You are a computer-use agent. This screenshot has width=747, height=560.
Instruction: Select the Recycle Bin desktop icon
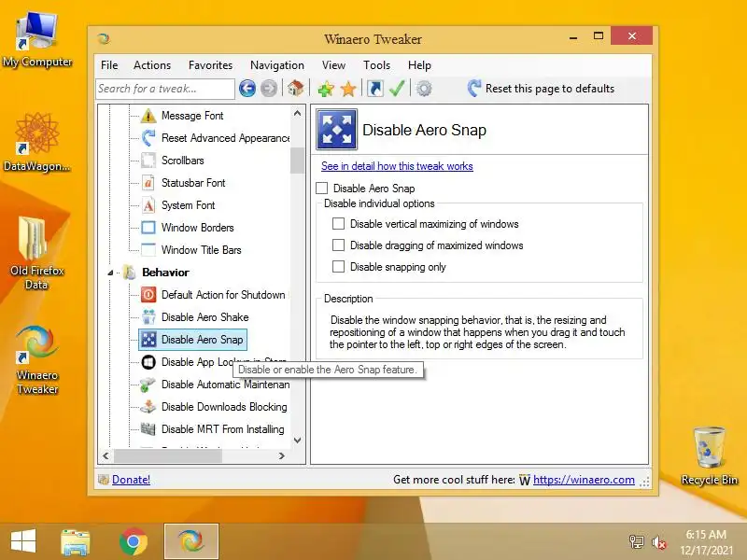[x=710, y=456]
